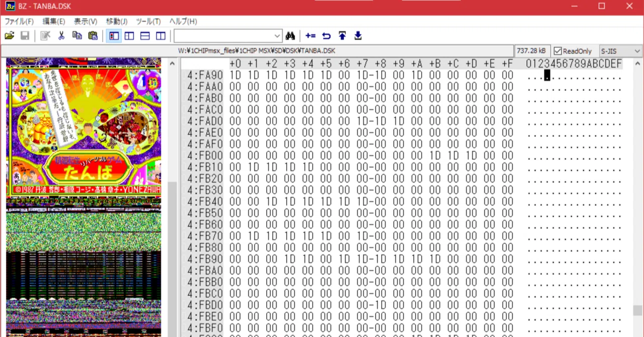Open the ツール(T) menu
The height and width of the screenshot is (337, 644).
(x=148, y=22)
